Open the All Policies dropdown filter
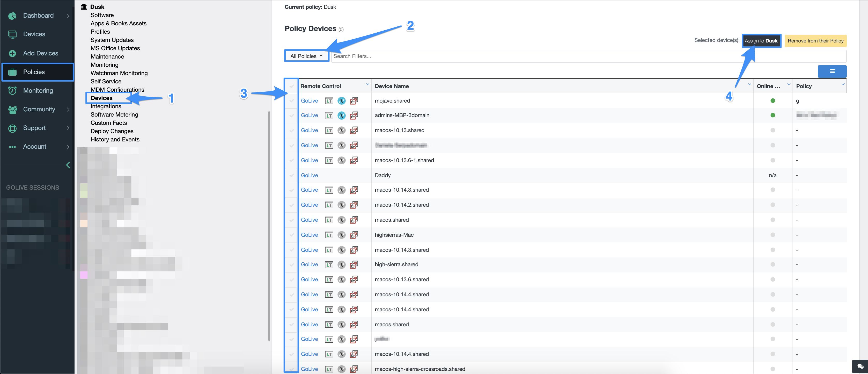 pos(306,56)
